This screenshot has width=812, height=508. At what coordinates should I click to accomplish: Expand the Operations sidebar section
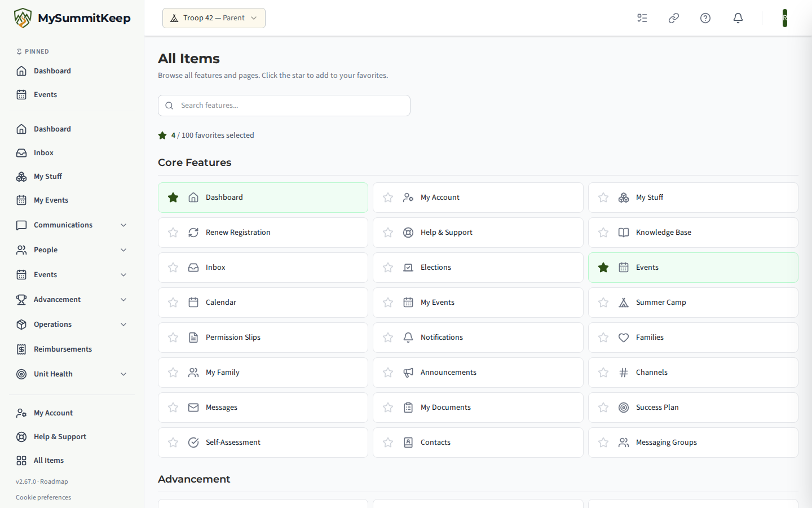[72, 325]
